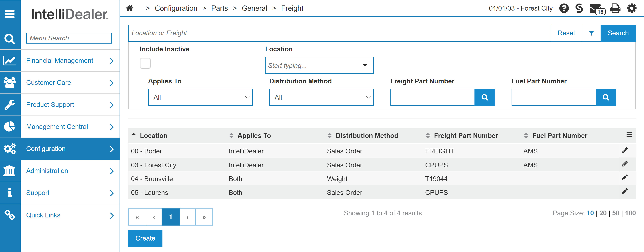644x252 pixels.
Task: Click Configuration in breadcrumb
Action: [176, 8]
